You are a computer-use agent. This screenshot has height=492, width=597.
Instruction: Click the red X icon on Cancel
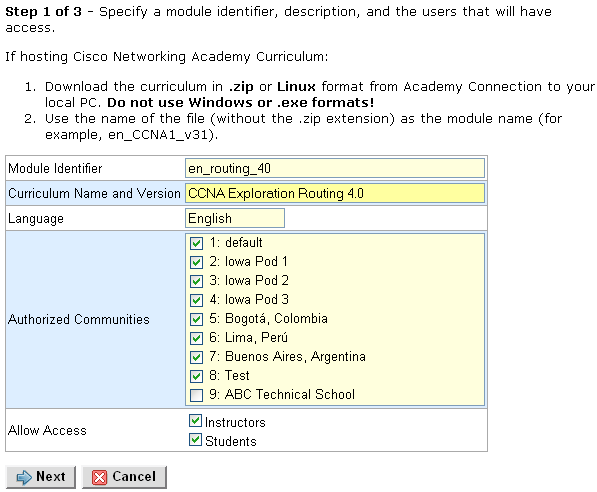pyautogui.click(x=100, y=477)
